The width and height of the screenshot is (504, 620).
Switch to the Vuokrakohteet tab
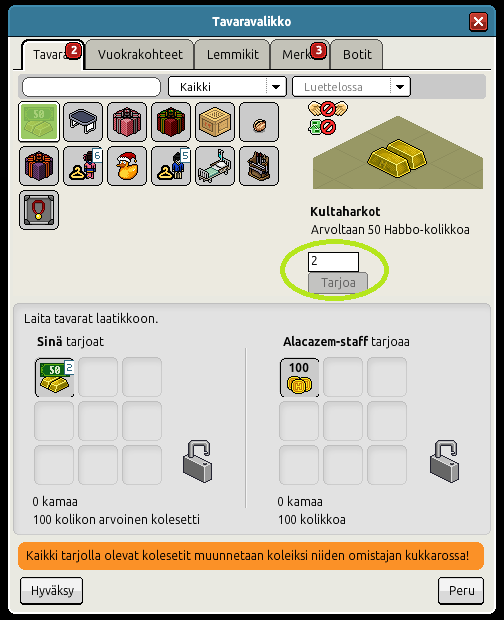point(140,55)
